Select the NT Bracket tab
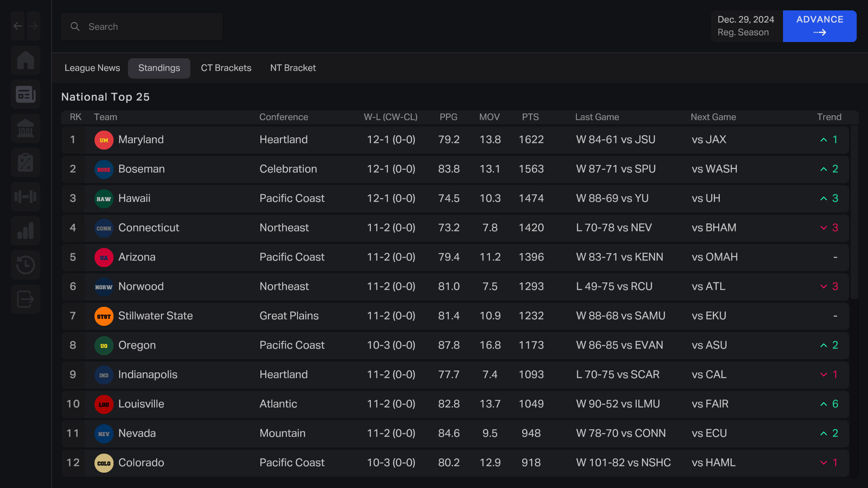 (x=293, y=68)
